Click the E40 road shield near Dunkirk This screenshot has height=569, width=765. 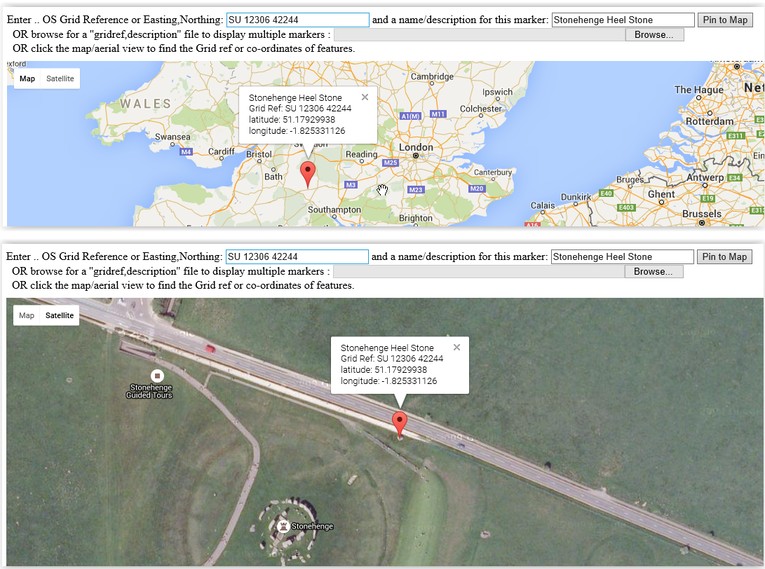pos(605,193)
